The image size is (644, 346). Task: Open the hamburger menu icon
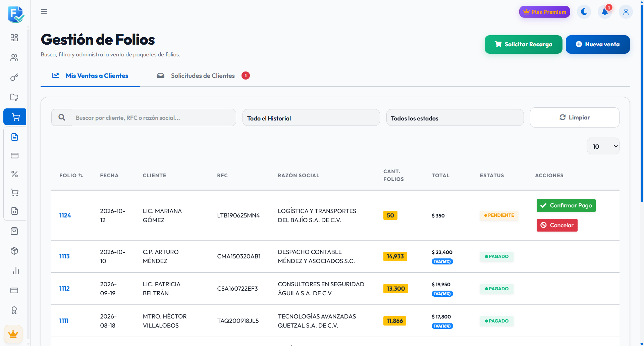[x=44, y=12]
